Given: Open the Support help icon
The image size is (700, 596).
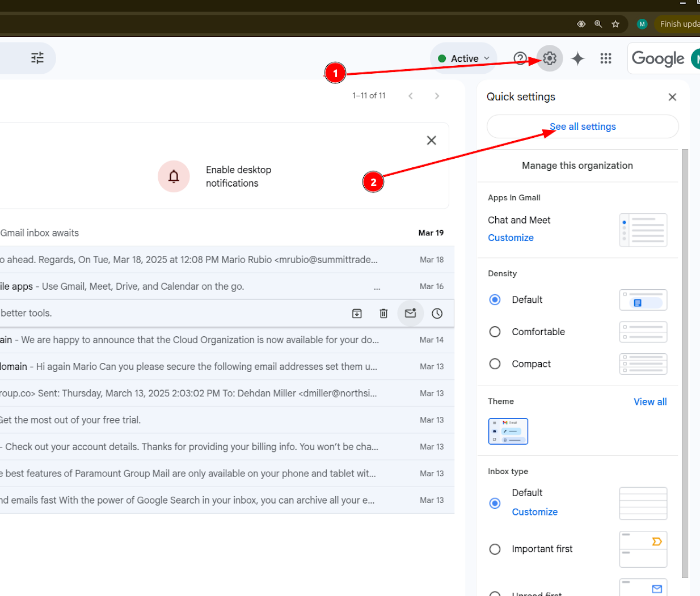Looking at the screenshot, I should tap(520, 58).
